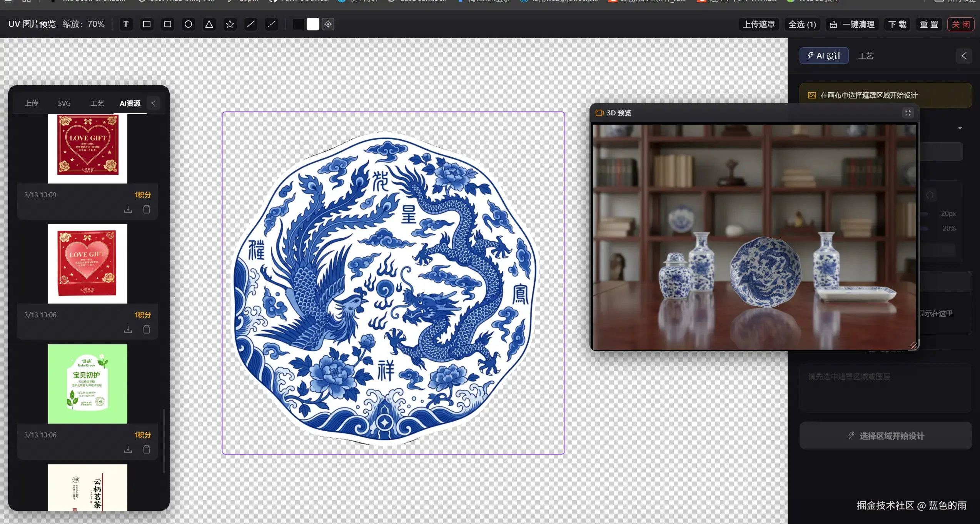Viewport: 980px width, 524px height.
Task: Select the Star shape tool
Action: (230, 24)
